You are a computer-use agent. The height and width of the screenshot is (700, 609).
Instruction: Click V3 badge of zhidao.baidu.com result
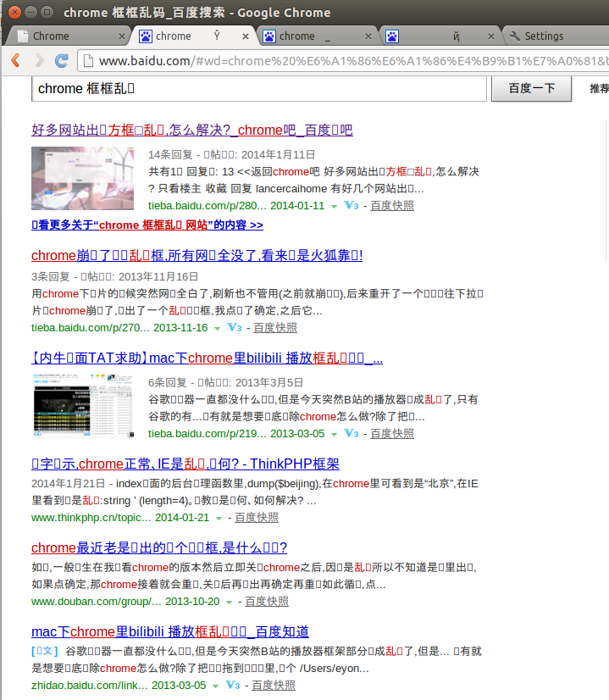(232, 685)
